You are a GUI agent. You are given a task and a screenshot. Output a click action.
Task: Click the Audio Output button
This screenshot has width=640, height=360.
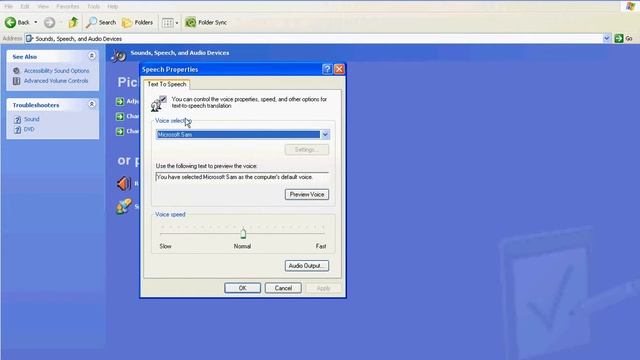(x=307, y=266)
